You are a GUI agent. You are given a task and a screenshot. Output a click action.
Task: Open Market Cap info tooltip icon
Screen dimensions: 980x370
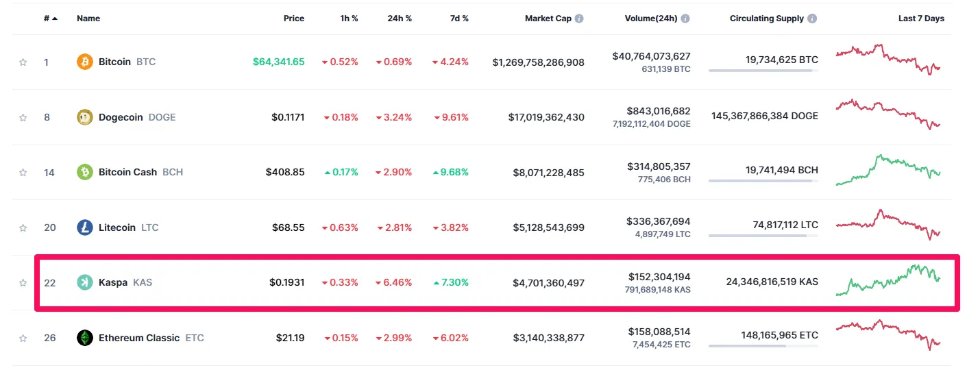pos(579,18)
